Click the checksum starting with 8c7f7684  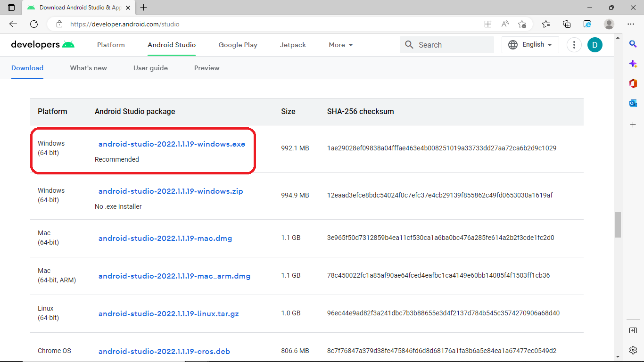click(x=442, y=351)
